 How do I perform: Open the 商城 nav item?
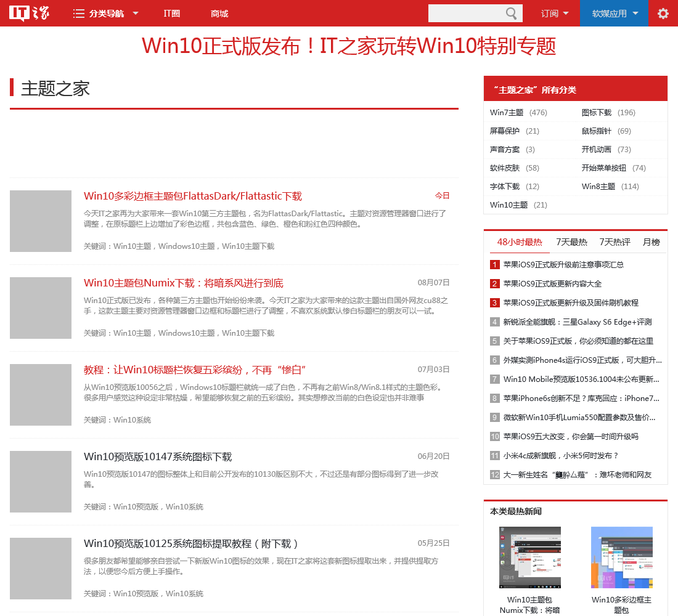pyautogui.click(x=219, y=14)
